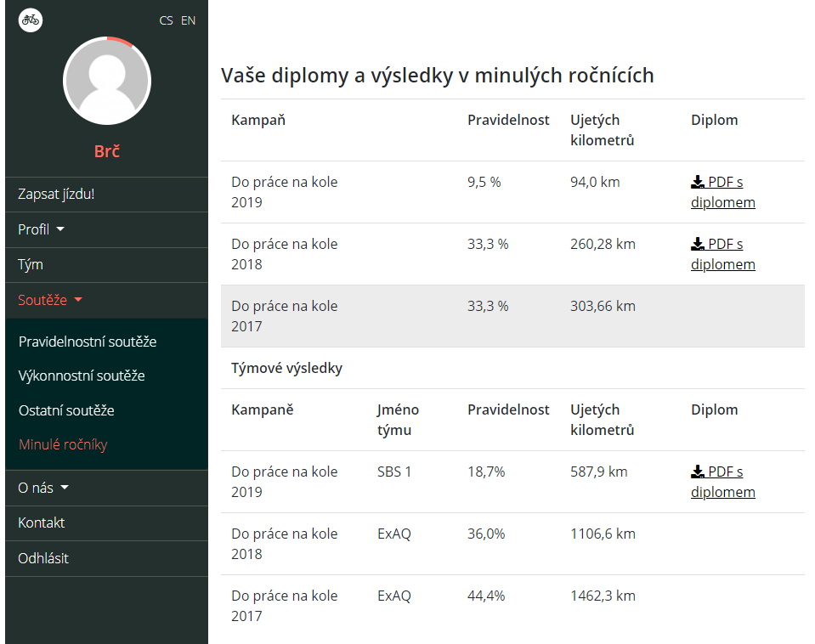Open the Tým menu item
Screen dimensions: 815x644
(x=31, y=264)
